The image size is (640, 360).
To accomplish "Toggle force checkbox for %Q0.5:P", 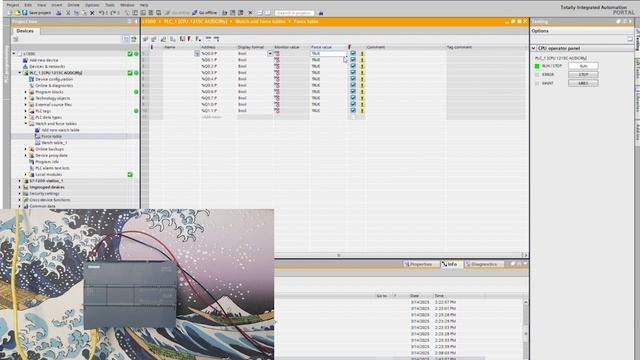I will pyautogui.click(x=353, y=85).
